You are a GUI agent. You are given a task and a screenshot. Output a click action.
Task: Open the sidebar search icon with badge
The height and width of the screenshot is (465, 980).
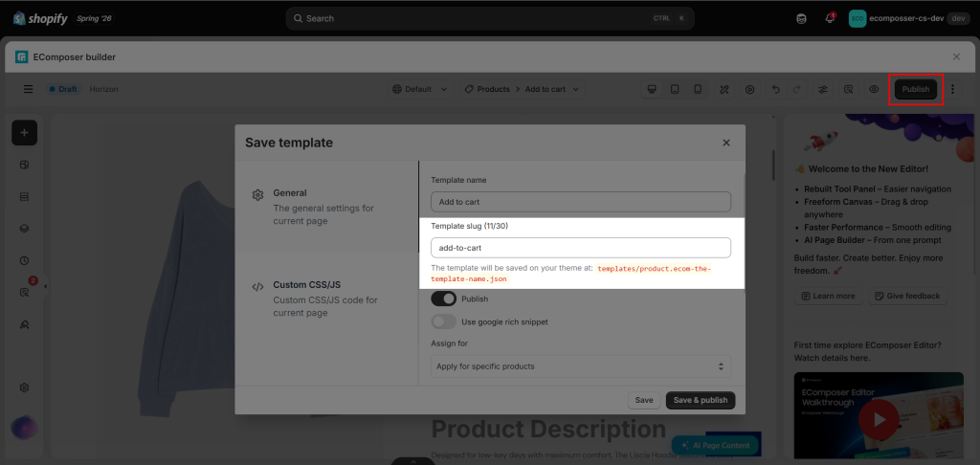[x=24, y=292]
